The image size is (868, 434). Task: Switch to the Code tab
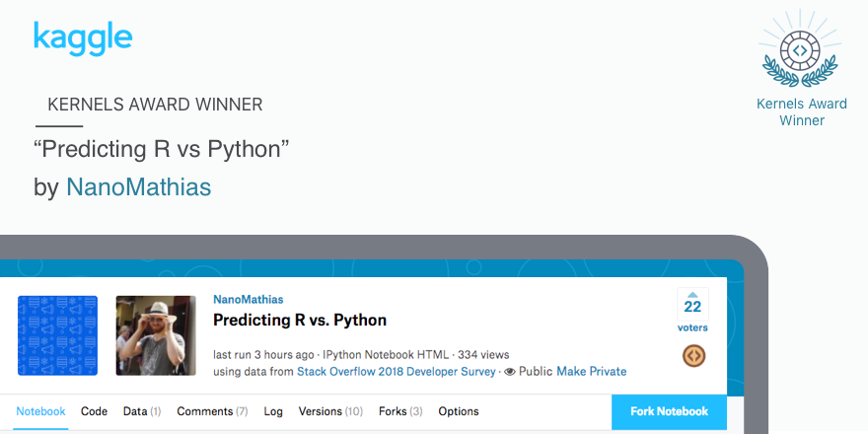(x=94, y=411)
